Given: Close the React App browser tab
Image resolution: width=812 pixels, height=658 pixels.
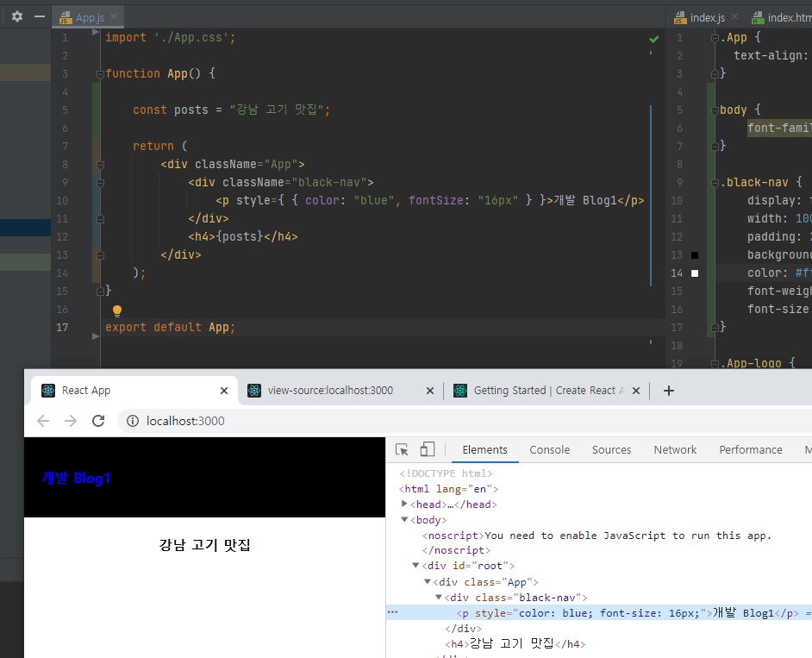Looking at the screenshot, I should click(224, 391).
